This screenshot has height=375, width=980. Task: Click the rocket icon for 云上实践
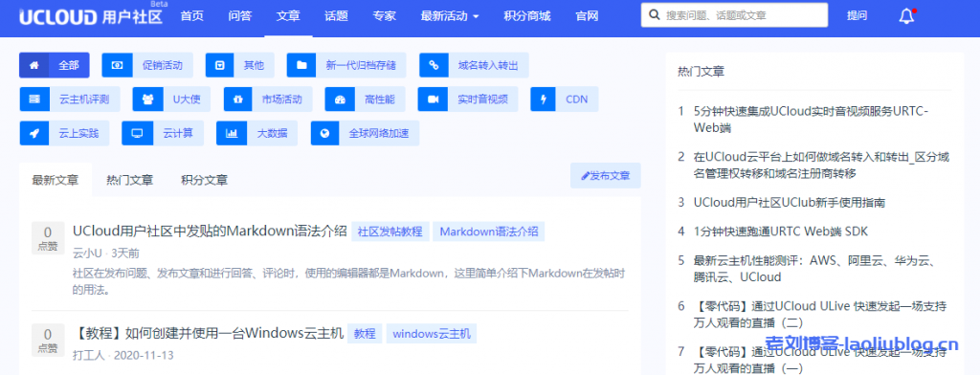[34, 133]
